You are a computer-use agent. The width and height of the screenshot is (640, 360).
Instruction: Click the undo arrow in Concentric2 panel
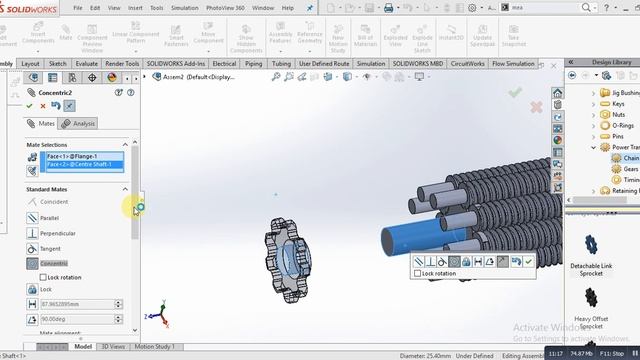[x=56, y=106]
